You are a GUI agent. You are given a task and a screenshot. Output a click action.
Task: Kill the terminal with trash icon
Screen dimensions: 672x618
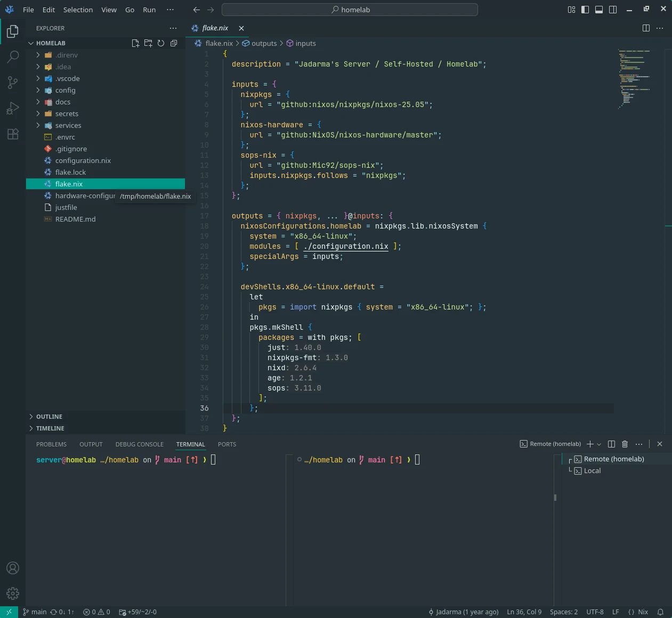(625, 444)
